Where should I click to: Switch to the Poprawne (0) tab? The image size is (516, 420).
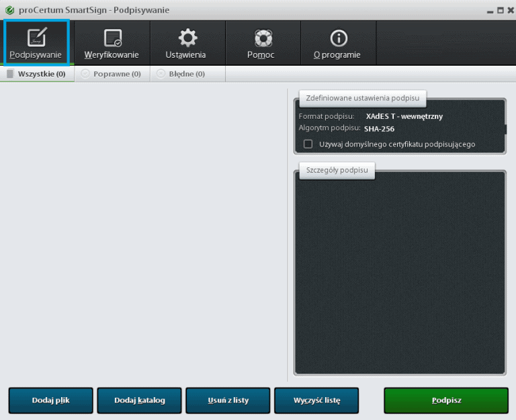[x=111, y=74]
